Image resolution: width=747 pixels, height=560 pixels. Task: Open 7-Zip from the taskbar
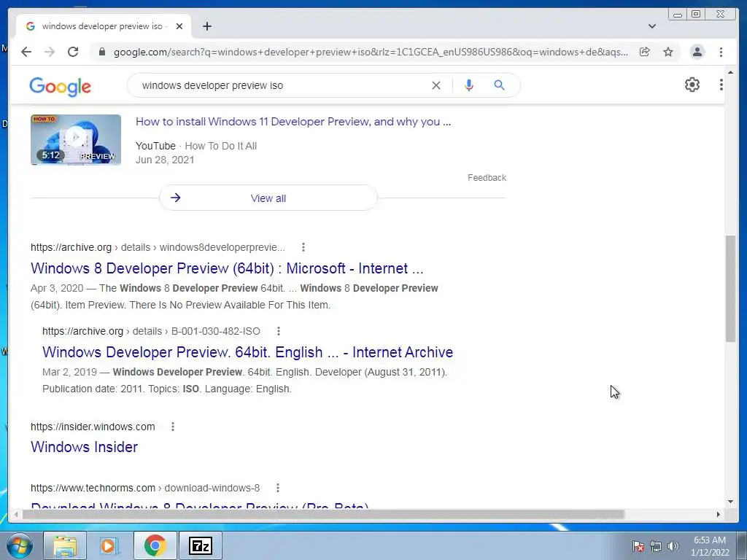[x=200, y=545]
